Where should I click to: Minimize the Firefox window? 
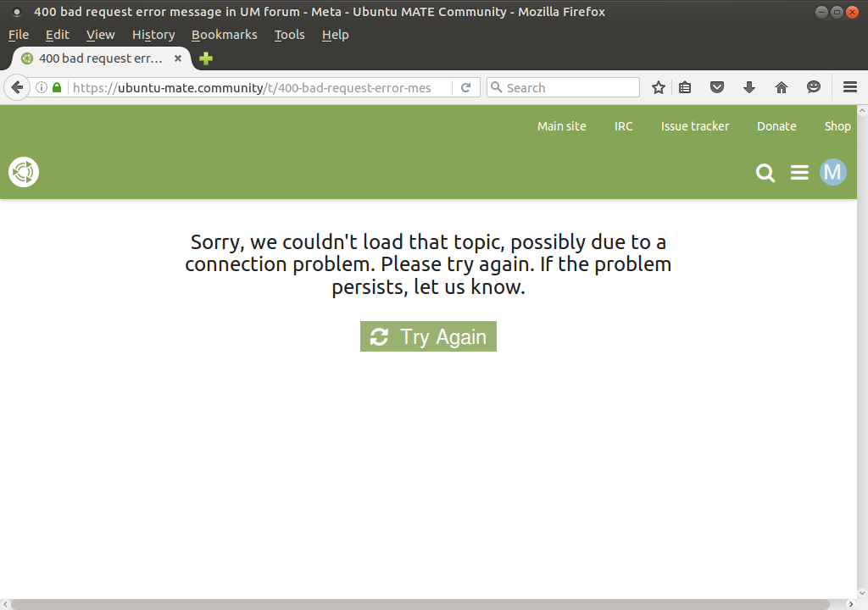(822, 12)
